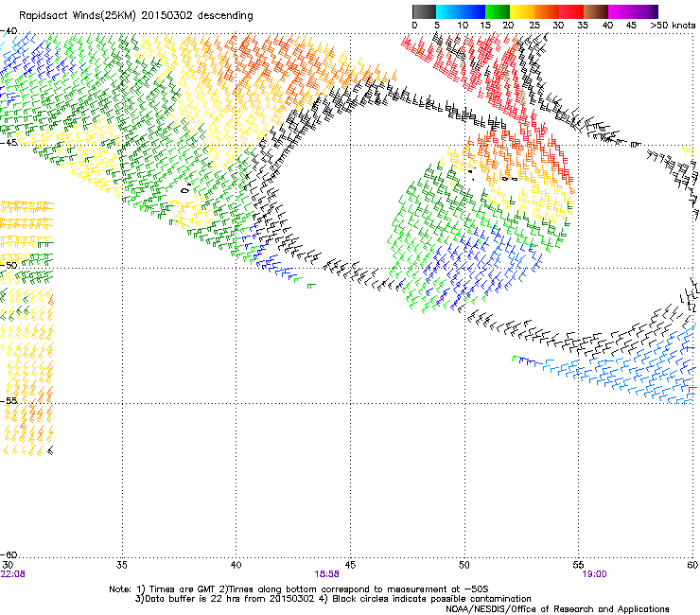Click the '-45' latitude axis label

pos(9,143)
